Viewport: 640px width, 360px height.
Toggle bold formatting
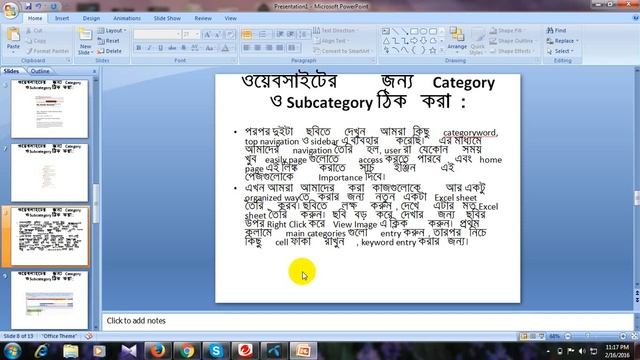(139, 48)
